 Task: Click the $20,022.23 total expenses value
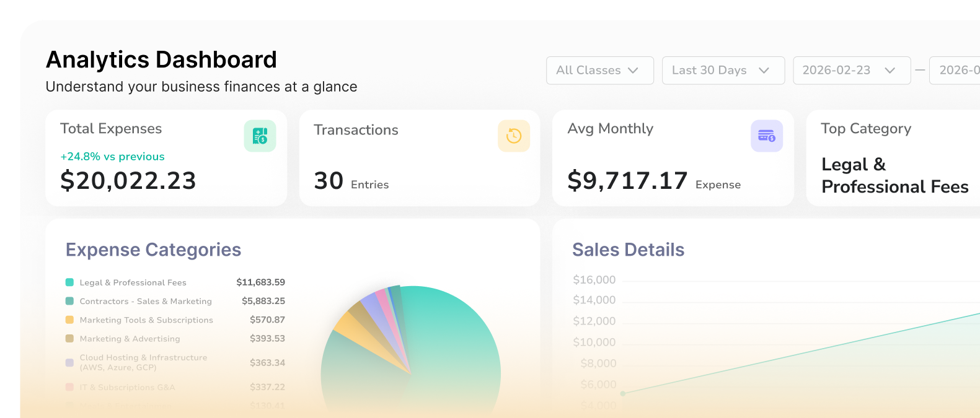[x=128, y=181]
